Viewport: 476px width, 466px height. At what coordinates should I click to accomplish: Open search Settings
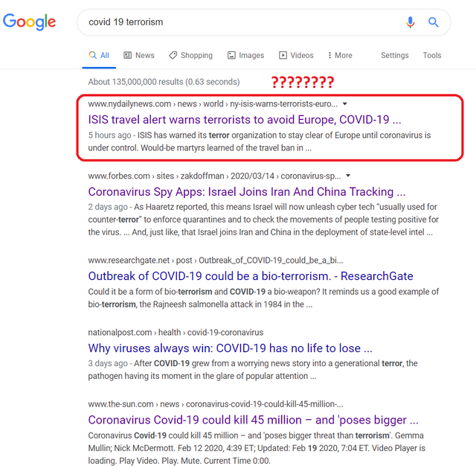click(x=395, y=55)
